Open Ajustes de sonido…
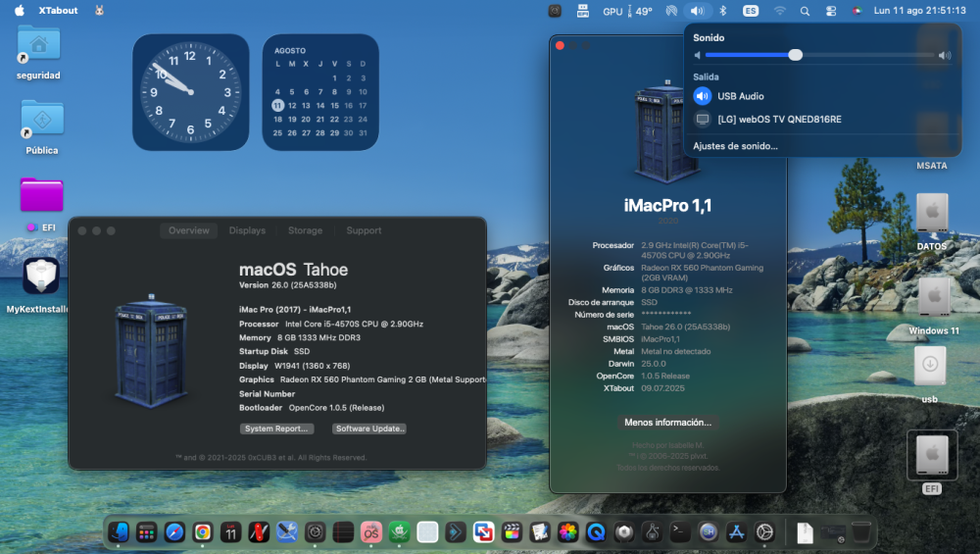980x554 pixels. 735,146
